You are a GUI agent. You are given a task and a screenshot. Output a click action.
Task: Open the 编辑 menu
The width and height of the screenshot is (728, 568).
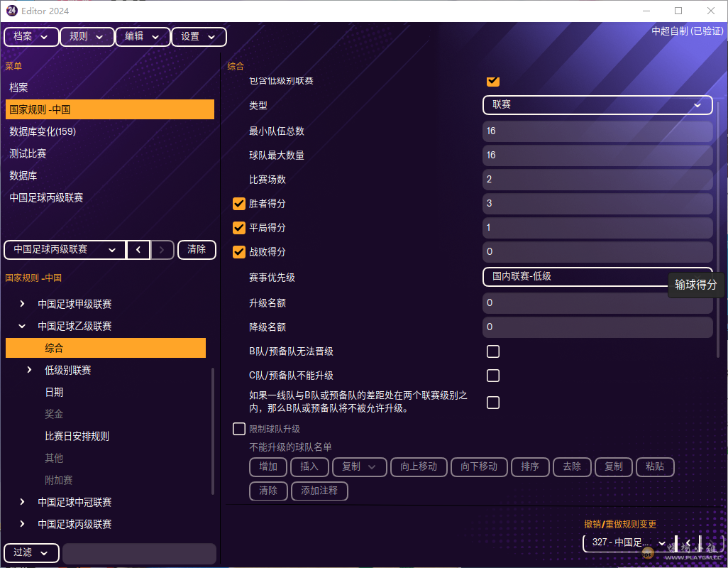tap(143, 36)
